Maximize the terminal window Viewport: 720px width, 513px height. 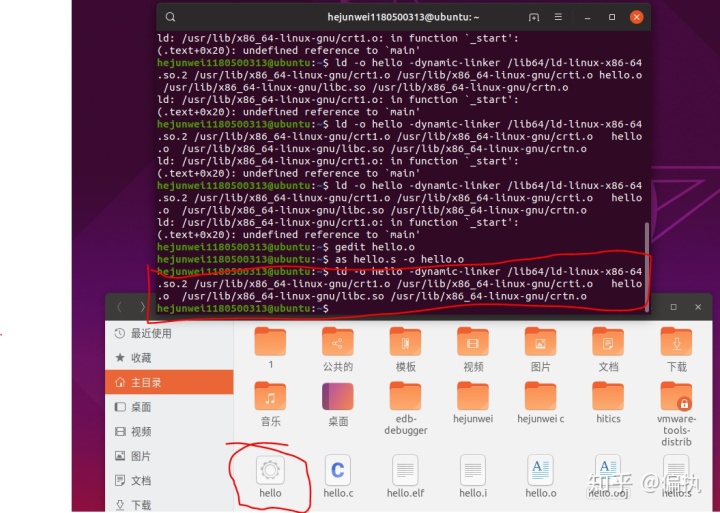click(x=612, y=17)
